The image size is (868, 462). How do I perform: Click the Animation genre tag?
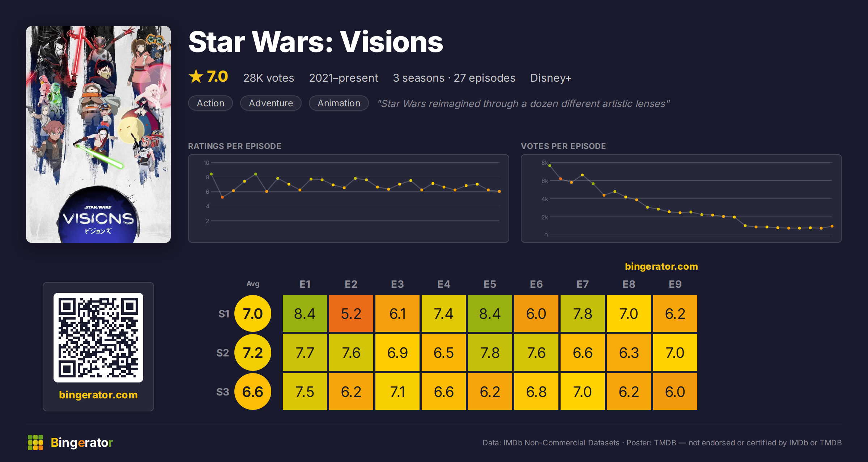[x=339, y=103]
